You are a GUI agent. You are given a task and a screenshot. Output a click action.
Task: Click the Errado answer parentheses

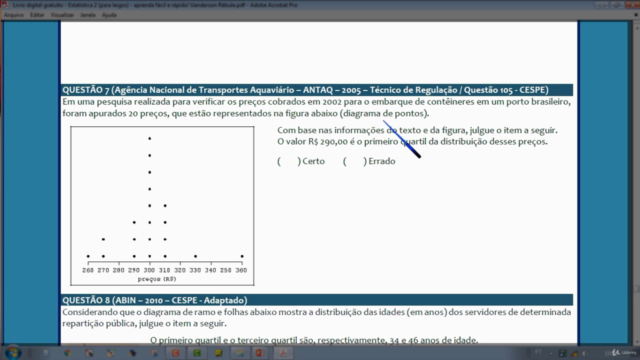click(355, 161)
